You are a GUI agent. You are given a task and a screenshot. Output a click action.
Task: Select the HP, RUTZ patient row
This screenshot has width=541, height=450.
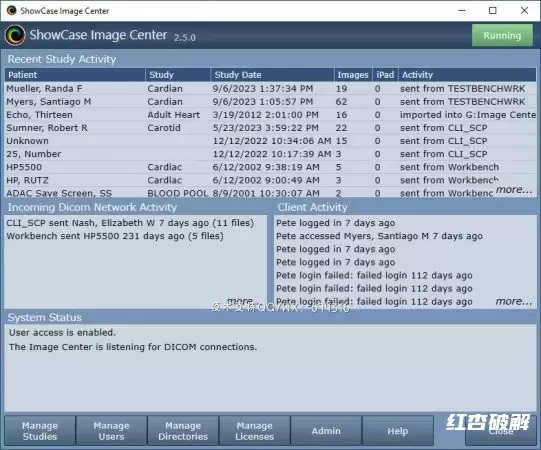[x=270, y=180]
